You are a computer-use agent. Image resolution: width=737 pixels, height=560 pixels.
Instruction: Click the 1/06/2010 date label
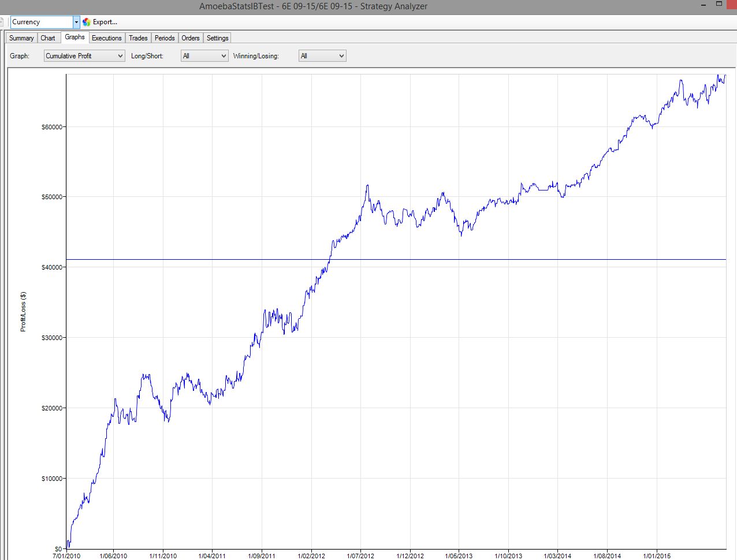pyautogui.click(x=114, y=556)
